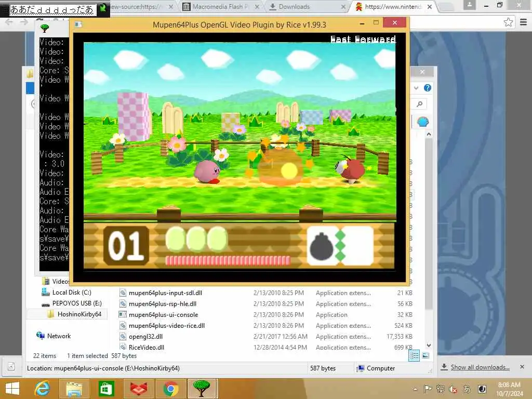Bookmark page with Chrome star icon
The height and width of the screenshot is (399, 532).
click(x=508, y=22)
